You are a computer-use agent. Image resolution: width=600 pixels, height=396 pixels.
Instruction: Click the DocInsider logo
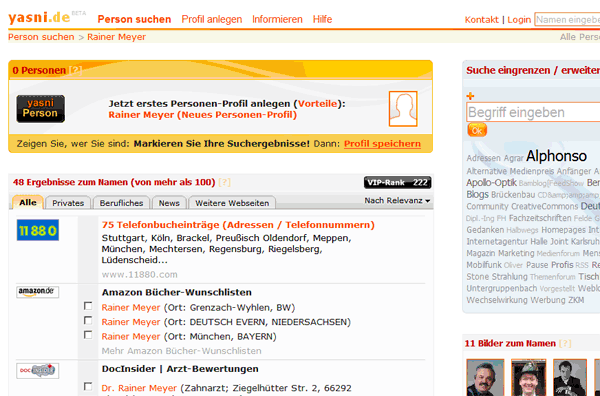38,370
